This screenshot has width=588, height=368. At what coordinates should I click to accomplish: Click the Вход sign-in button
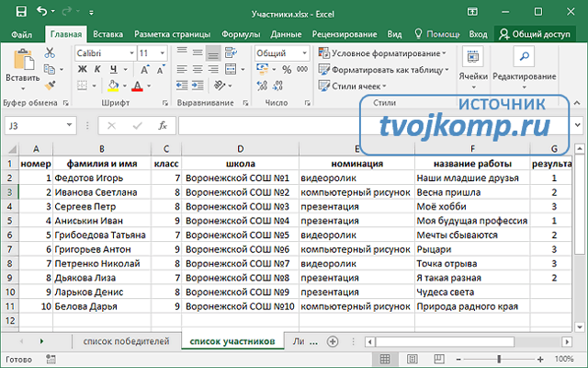(x=478, y=35)
